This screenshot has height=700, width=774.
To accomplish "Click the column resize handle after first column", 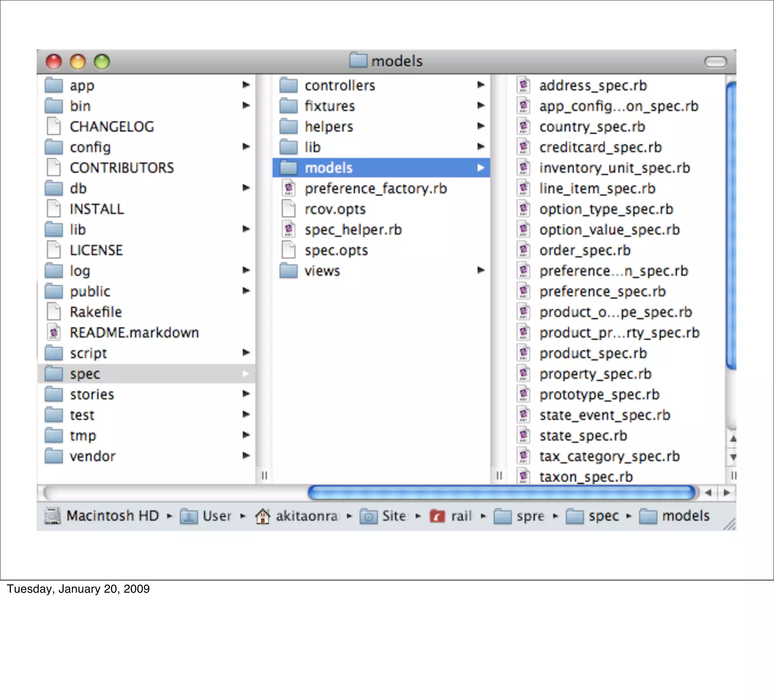I will point(264,476).
